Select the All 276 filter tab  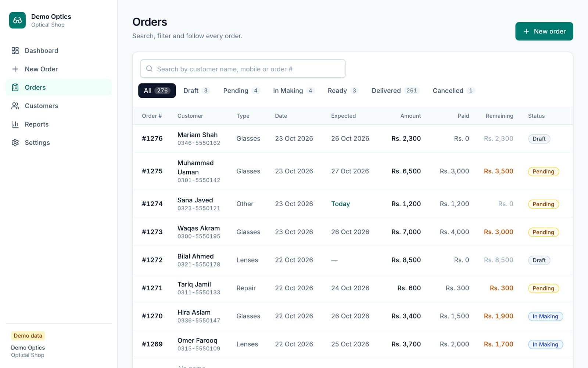(x=157, y=91)
